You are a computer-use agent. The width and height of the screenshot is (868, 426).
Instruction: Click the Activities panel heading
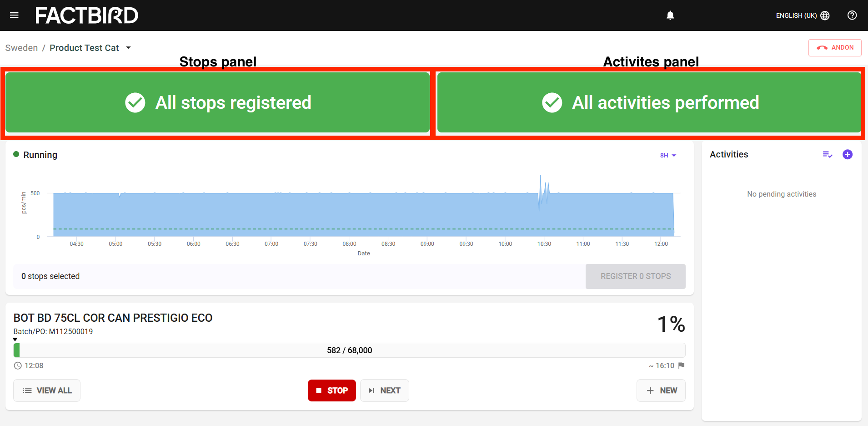(x=729, y=154)
